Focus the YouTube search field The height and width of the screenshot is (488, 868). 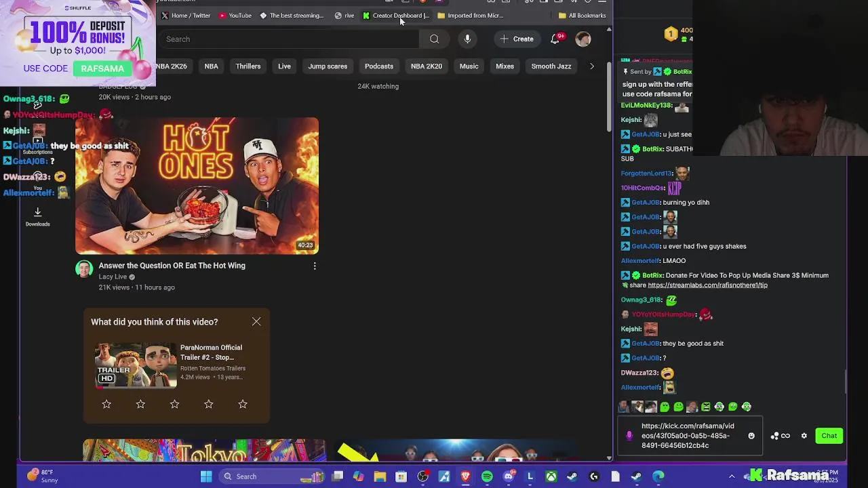pos(290,39)
